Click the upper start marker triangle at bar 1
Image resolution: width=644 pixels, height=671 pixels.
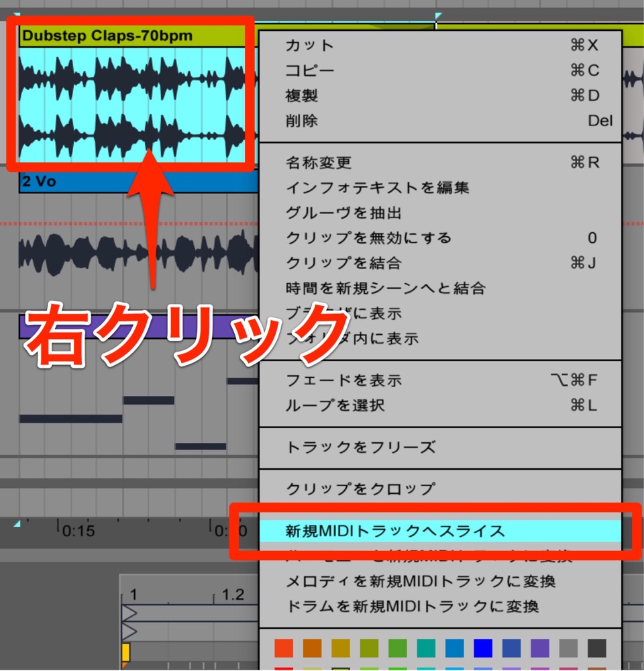click(129, 613)
